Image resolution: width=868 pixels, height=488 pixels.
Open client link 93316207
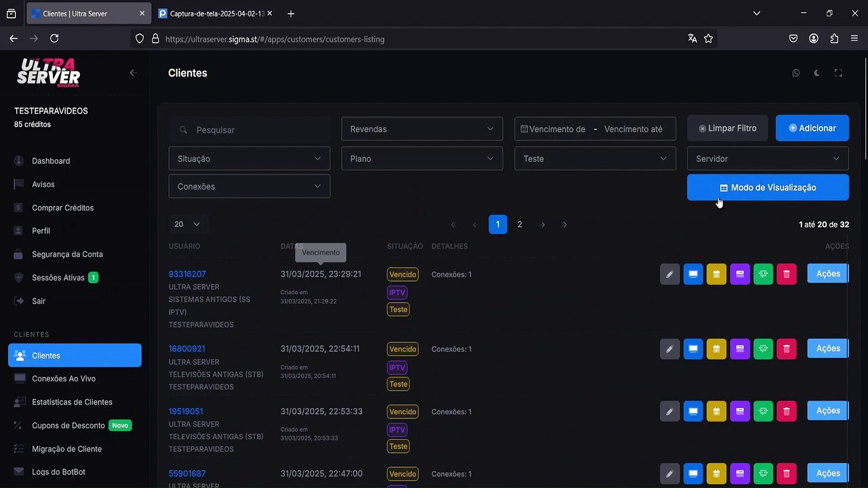187,274
